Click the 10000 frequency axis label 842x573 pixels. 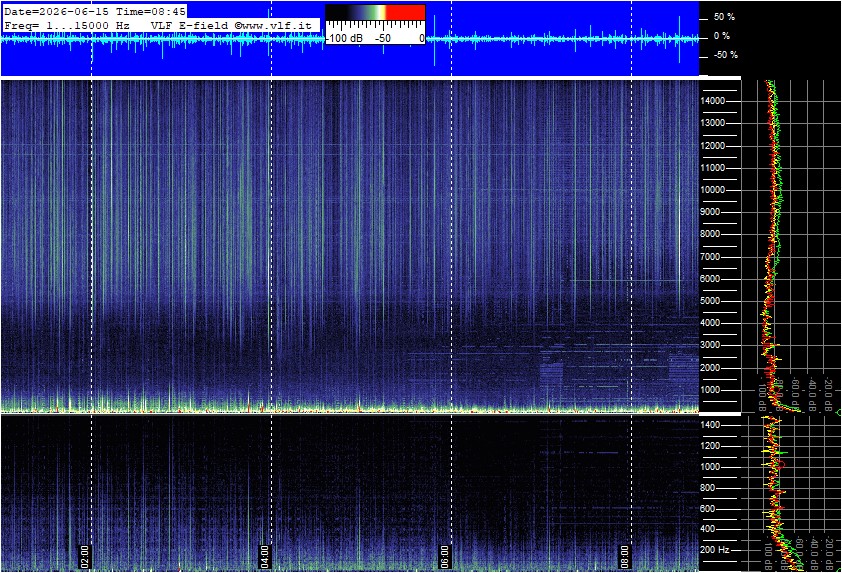pyautogui.click(x=713, y=190)
